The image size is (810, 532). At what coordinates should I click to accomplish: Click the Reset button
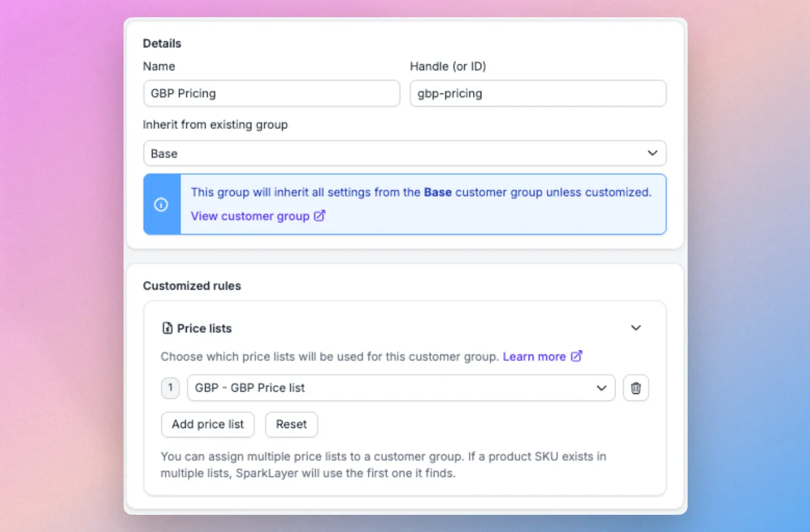[291, 424]
